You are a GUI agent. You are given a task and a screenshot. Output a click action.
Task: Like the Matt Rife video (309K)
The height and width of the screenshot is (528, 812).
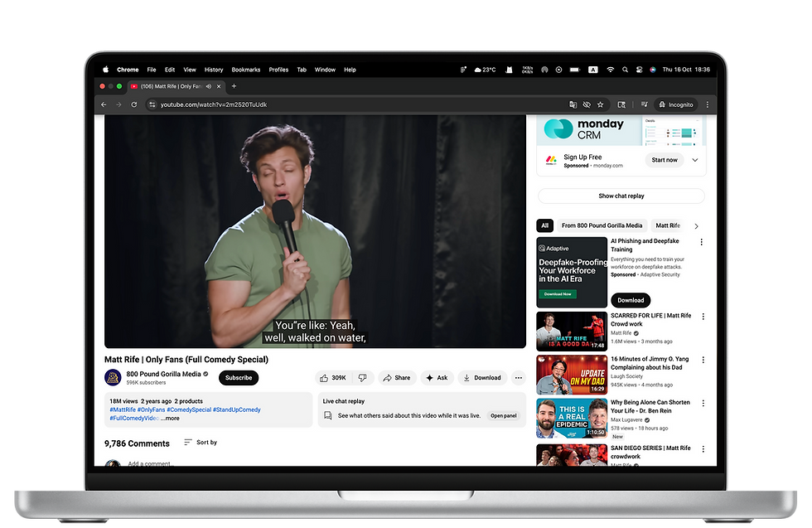click(x=332, y=378)
